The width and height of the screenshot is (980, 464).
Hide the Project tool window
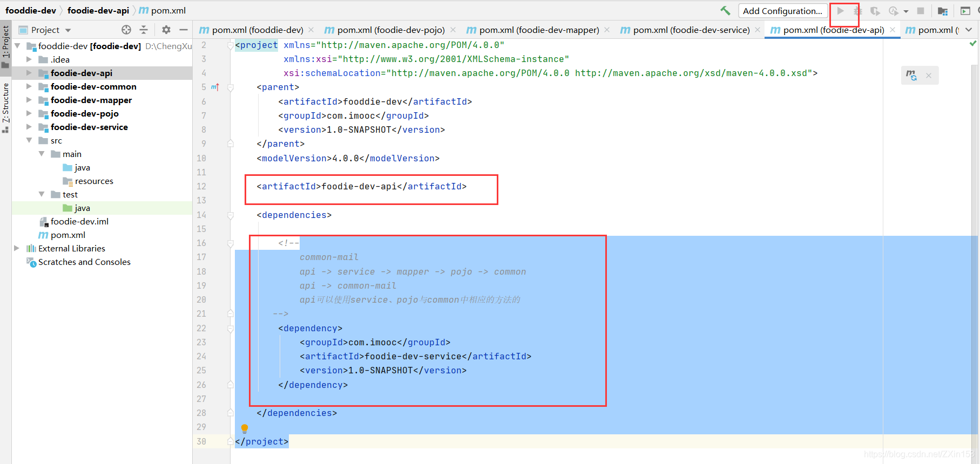pyautogui.click(x=184, y=30)
